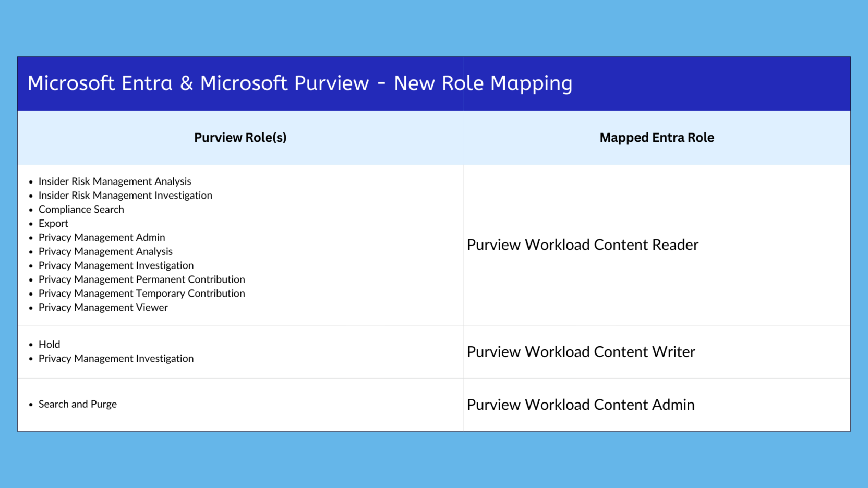
Task: Select the 'Search and Purge' entry
Action: (78, 405)
